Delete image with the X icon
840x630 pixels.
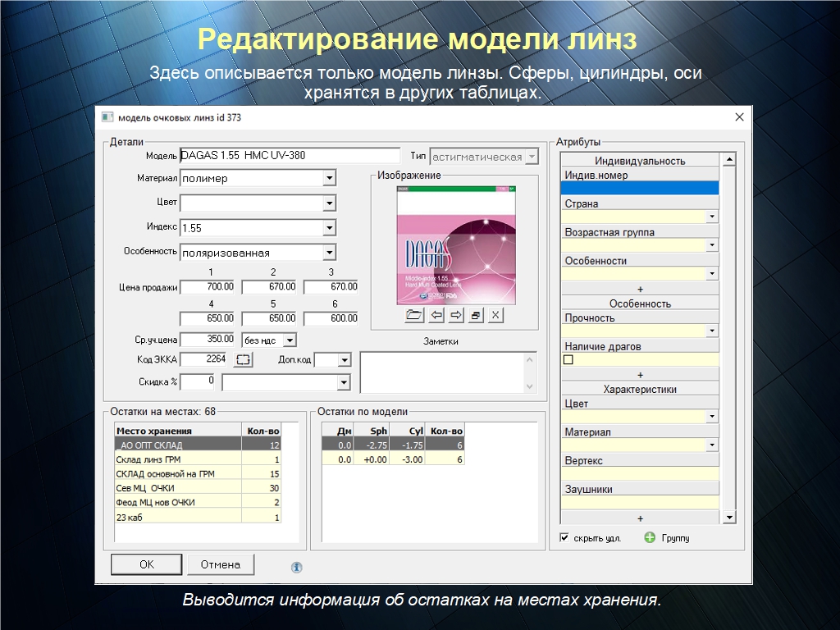coord(495,315)
